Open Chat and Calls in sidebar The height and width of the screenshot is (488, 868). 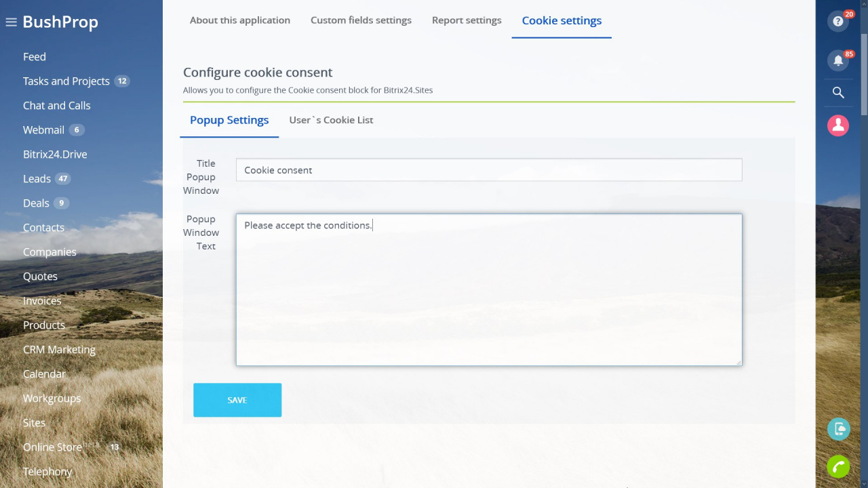click(56, 106)
